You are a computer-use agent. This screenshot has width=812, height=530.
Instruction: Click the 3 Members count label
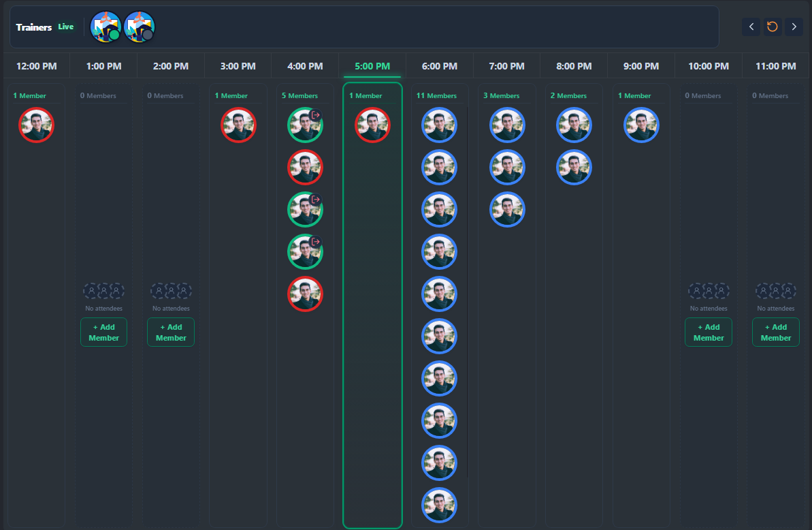coord(501,96)
